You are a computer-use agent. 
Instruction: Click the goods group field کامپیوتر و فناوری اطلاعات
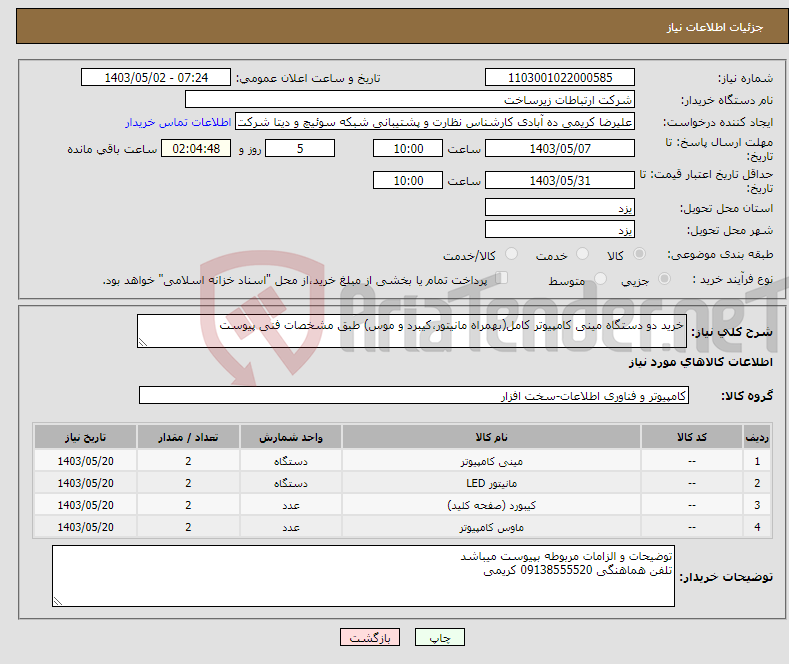coord(414,395)
